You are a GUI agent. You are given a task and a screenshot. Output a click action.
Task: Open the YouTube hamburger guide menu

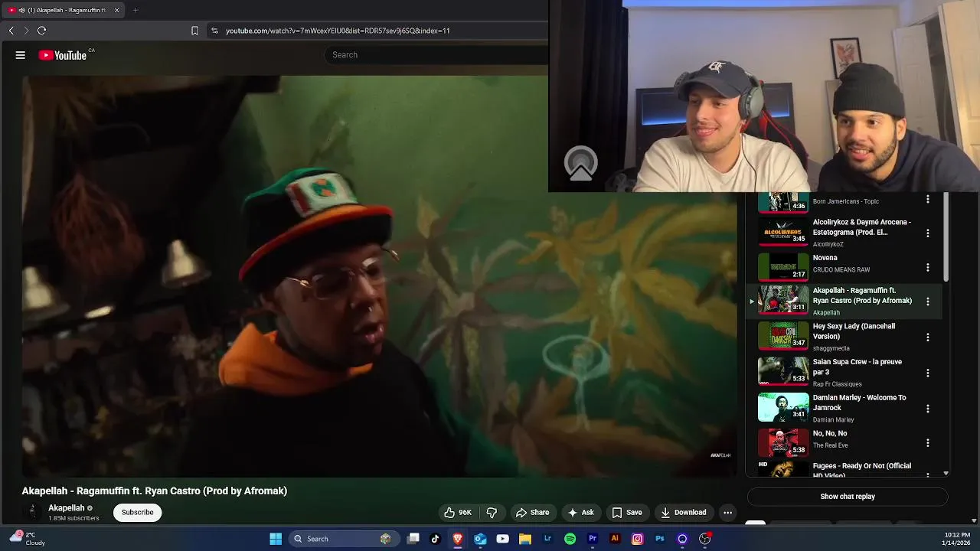tap(21, 55)
